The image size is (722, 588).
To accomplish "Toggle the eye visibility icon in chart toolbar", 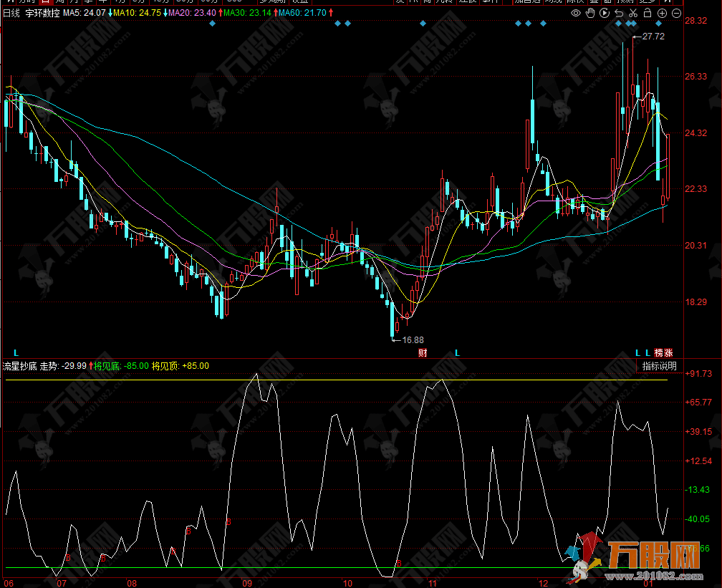I will (x=576, y=13).
